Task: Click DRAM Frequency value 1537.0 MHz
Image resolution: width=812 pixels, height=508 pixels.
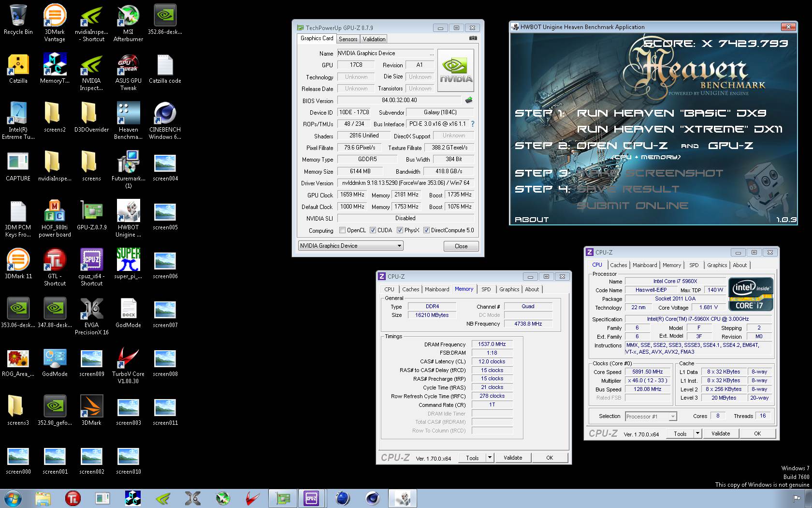Action: click(x=492, y=344)
